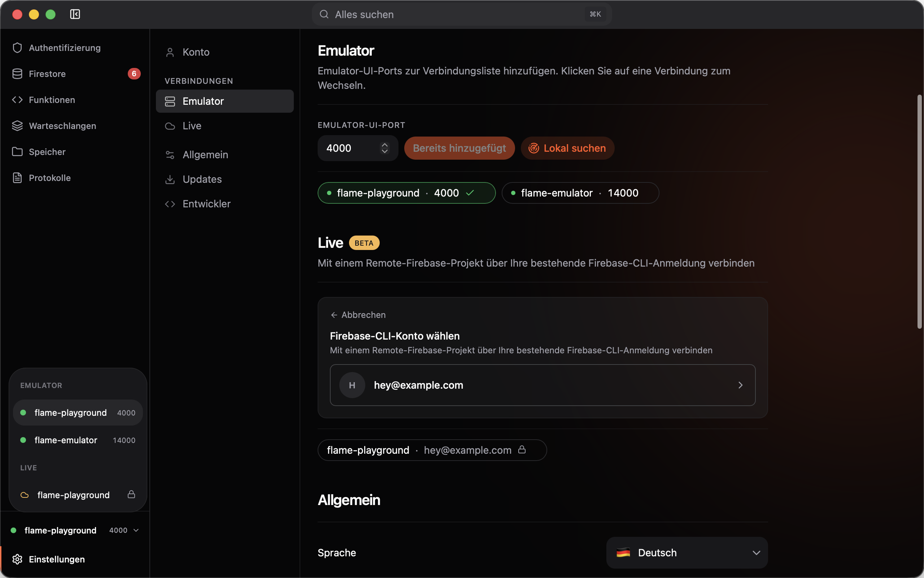Select flame-emulator 14000 in sidebar emulator list
This screenshot has height=578, width=924.
click(x=78, y=440)
